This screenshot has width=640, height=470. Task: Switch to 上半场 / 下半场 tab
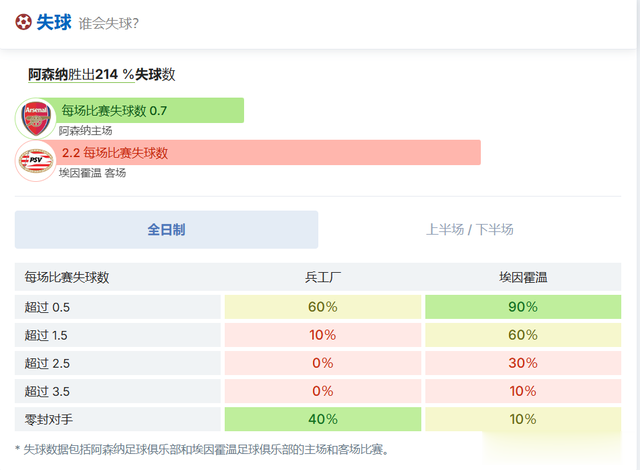pyautogui.click(x=469, y=229)
